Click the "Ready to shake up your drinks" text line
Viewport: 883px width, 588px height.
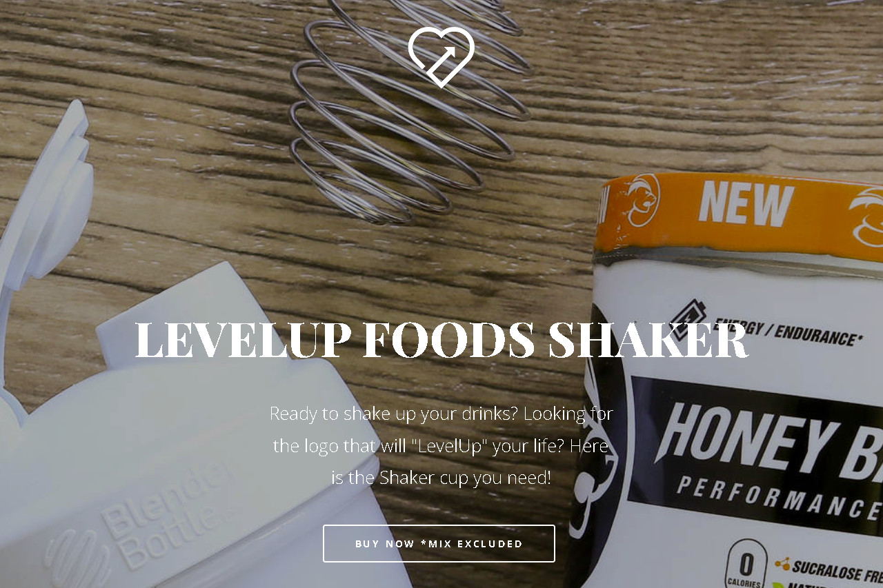tap(441, 414)
